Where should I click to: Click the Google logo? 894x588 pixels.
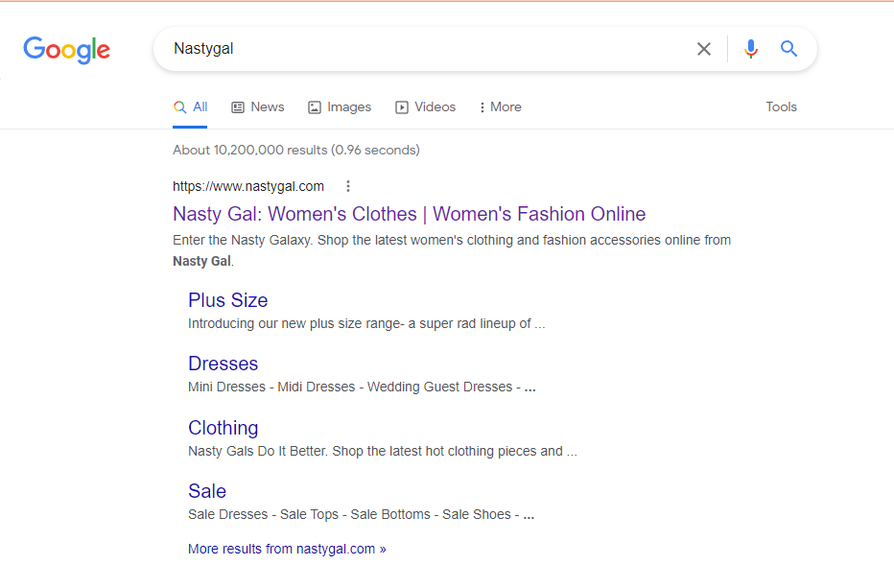tap(67, 50)
